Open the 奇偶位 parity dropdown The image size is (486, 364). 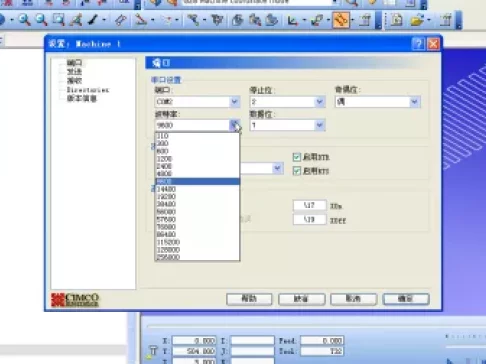pos(378,101)
